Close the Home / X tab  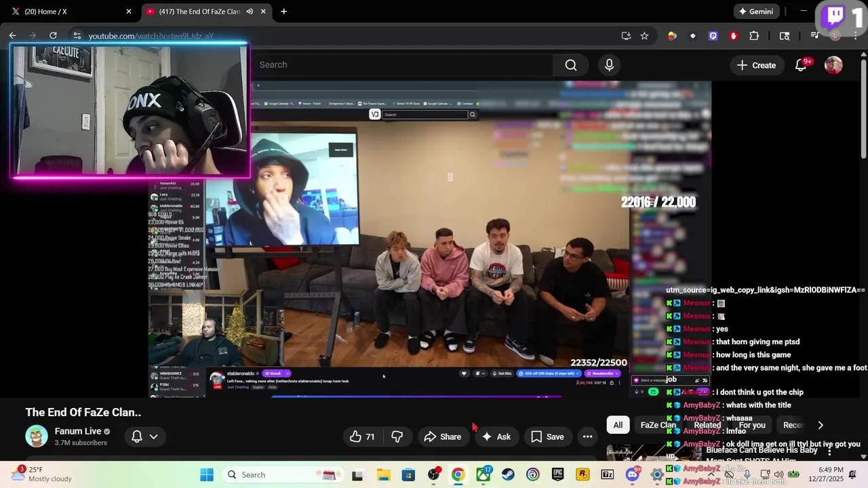coord(129,12)
